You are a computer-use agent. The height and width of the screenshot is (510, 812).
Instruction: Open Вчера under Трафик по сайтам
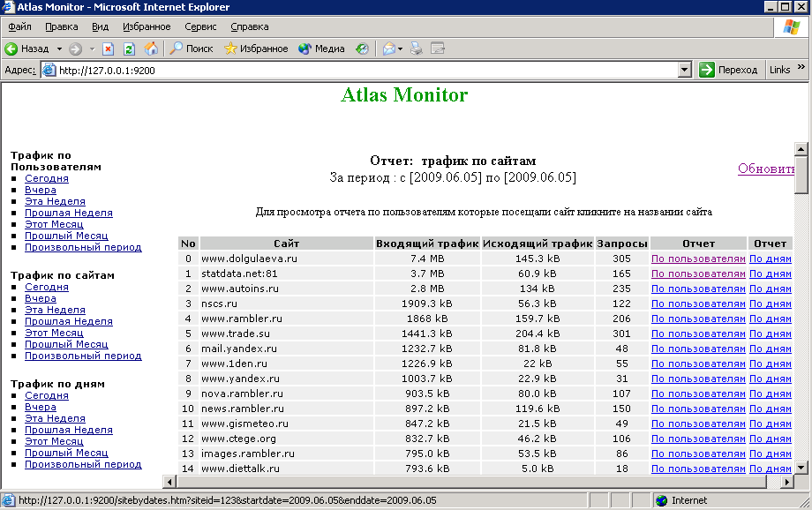[x=41, y=298]
